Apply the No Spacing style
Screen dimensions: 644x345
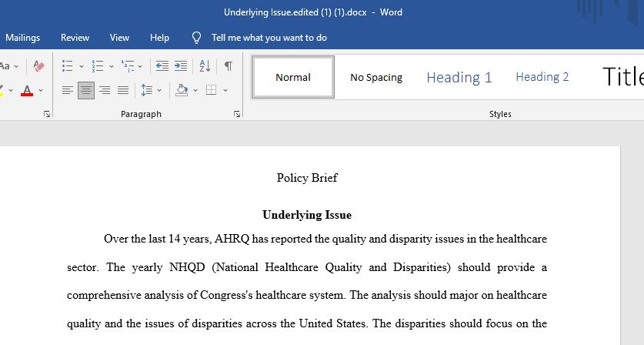tap(376, 77)
